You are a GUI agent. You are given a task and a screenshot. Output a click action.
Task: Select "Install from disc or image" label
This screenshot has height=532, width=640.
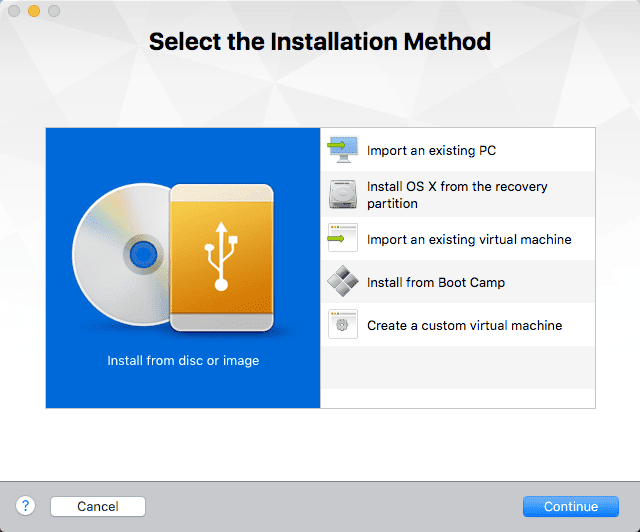point(183,361)
